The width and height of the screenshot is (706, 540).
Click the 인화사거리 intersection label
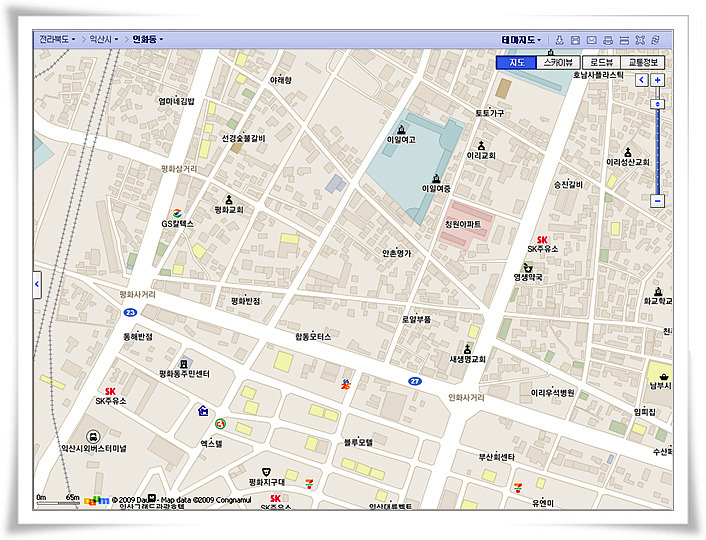(466, 397)
